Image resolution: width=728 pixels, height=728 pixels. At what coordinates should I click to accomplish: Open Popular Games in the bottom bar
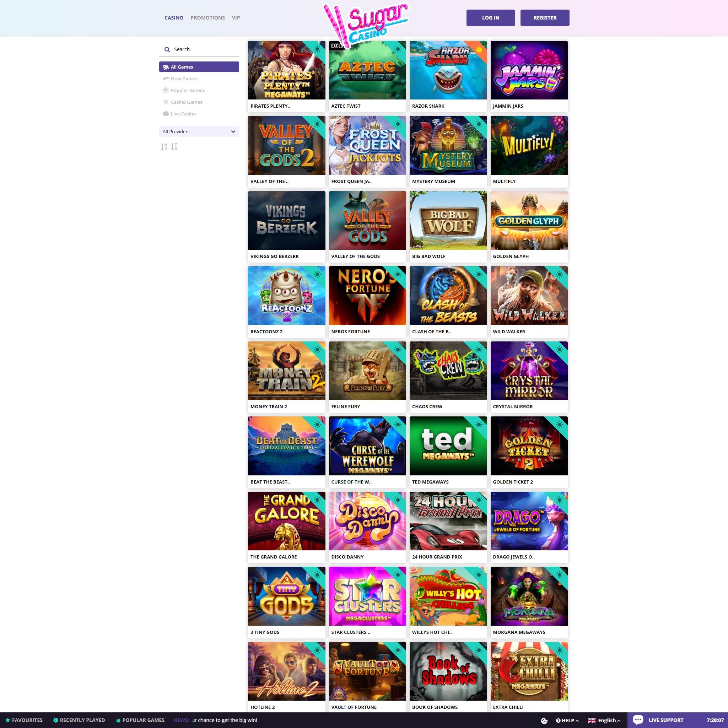click(140, 720)
